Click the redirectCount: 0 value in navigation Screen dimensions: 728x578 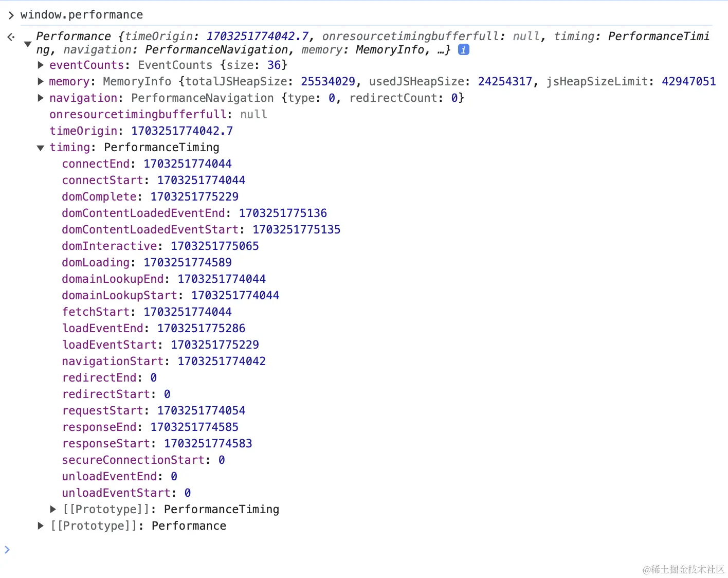[x=454, y=98]
